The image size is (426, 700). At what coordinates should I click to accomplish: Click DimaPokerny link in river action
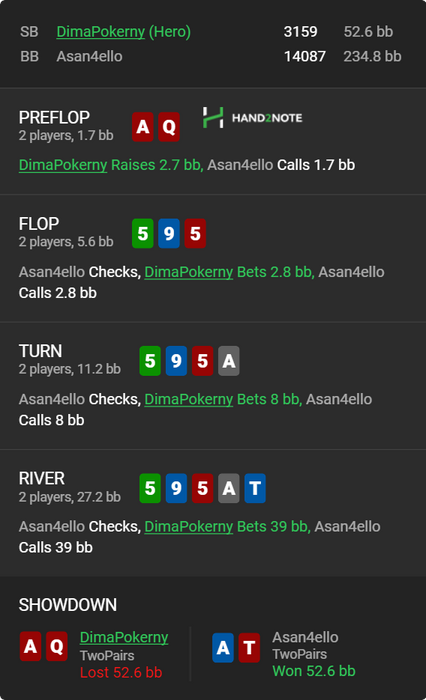(x=188, y=526)
